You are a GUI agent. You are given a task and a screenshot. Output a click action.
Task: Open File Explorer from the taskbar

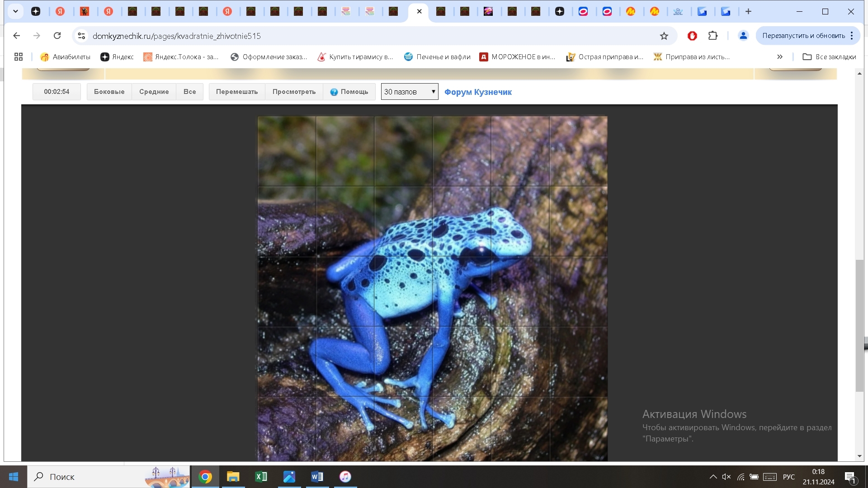233,477
